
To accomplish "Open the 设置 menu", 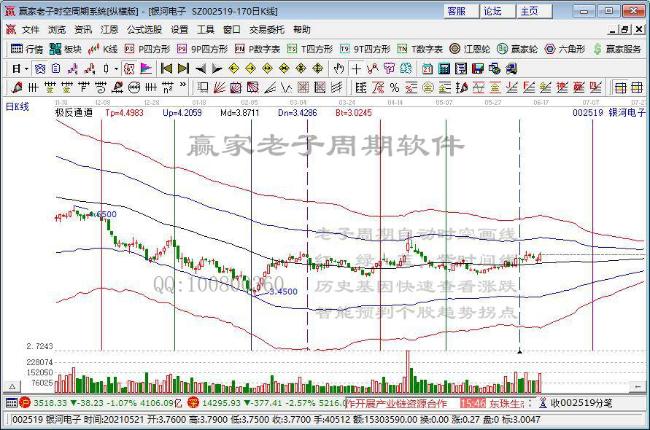I will pos(179,29).
